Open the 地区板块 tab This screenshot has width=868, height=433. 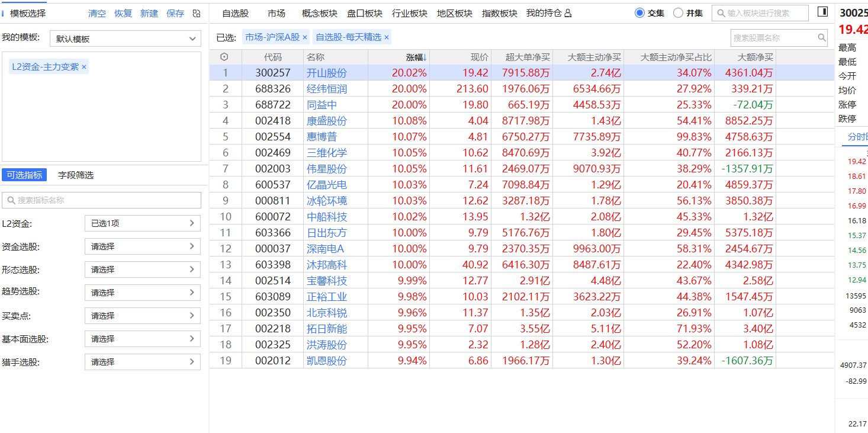click(x=455, y=13)
